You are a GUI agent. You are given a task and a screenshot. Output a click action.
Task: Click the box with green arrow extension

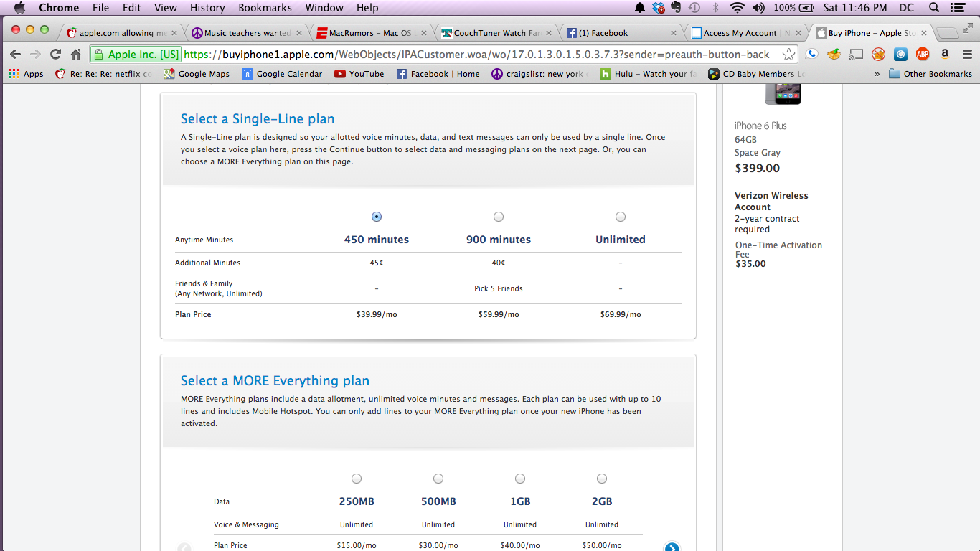point(834,54)
